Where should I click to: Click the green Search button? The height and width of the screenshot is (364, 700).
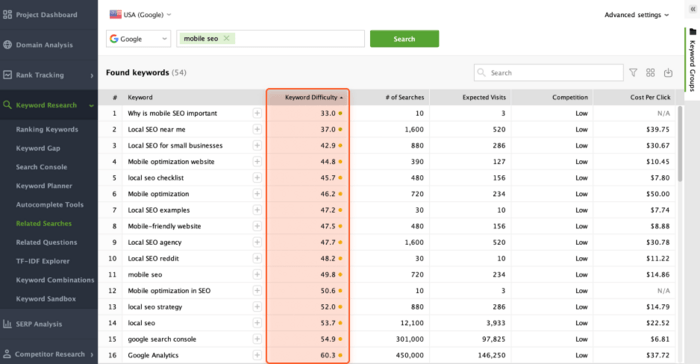point(404,39)
